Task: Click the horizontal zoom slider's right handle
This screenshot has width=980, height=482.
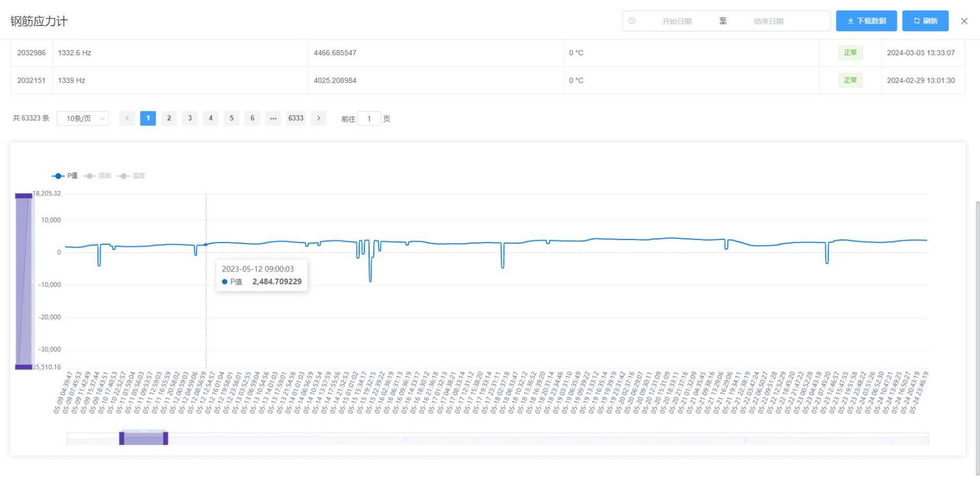Action: [x=166, y=438]
